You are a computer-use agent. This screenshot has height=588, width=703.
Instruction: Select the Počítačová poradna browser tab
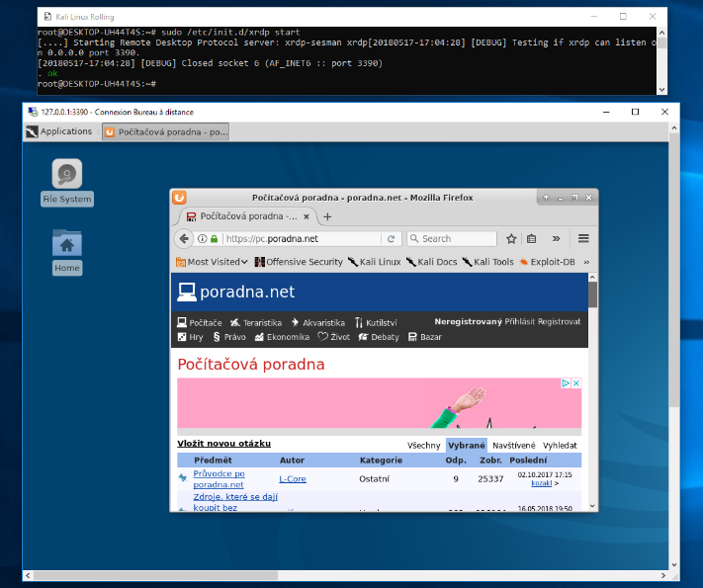coord(248,216)
